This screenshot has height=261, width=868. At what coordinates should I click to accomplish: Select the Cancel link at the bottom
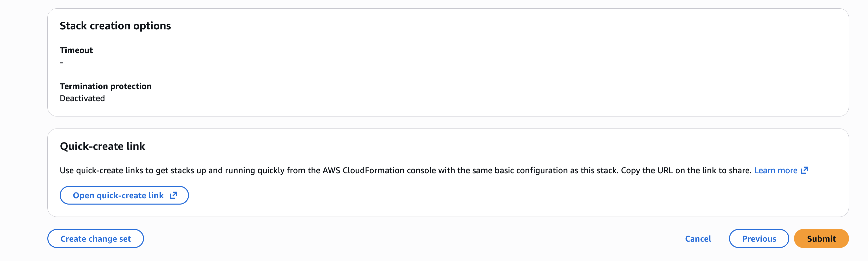[697, 238]
